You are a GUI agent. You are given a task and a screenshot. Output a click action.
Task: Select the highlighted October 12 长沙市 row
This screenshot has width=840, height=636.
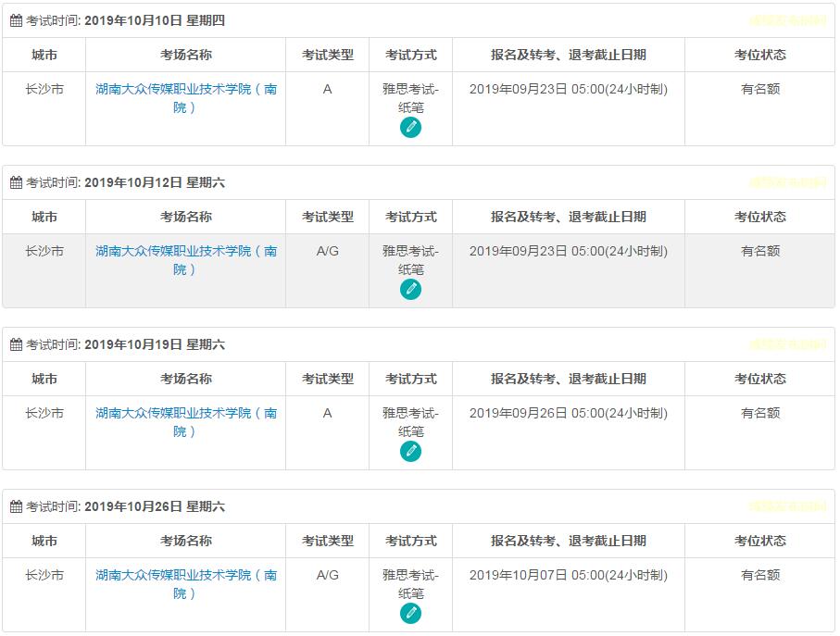click(44, 251)
